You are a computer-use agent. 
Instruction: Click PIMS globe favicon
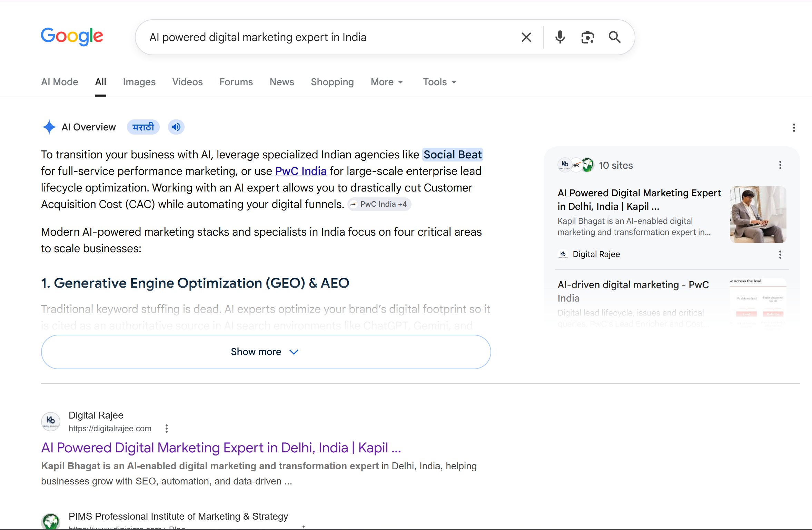pyautogui.click(x=51, y=521)
